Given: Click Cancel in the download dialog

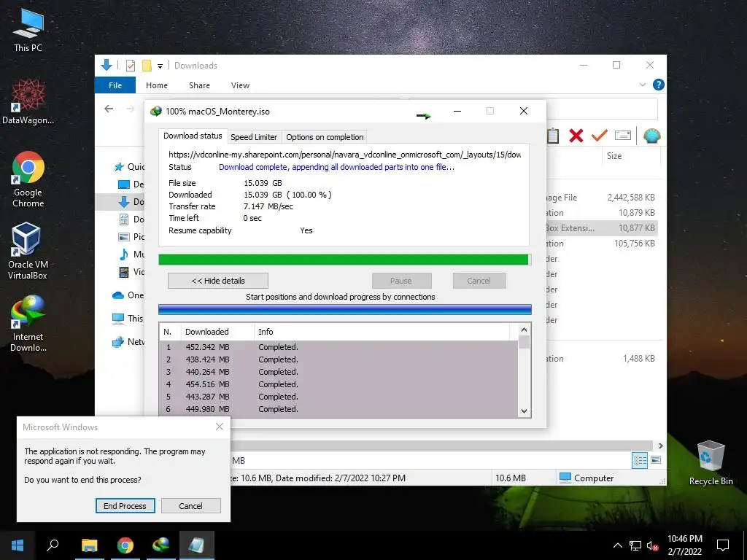Looking at the screenshot, I should [479, 281].
